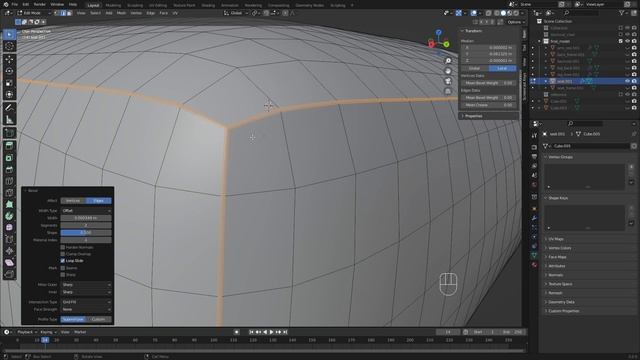This screenshot has width=640, height=360.
Task: Switch to rendered viewport shading
Action: click(x=516, y=13)
